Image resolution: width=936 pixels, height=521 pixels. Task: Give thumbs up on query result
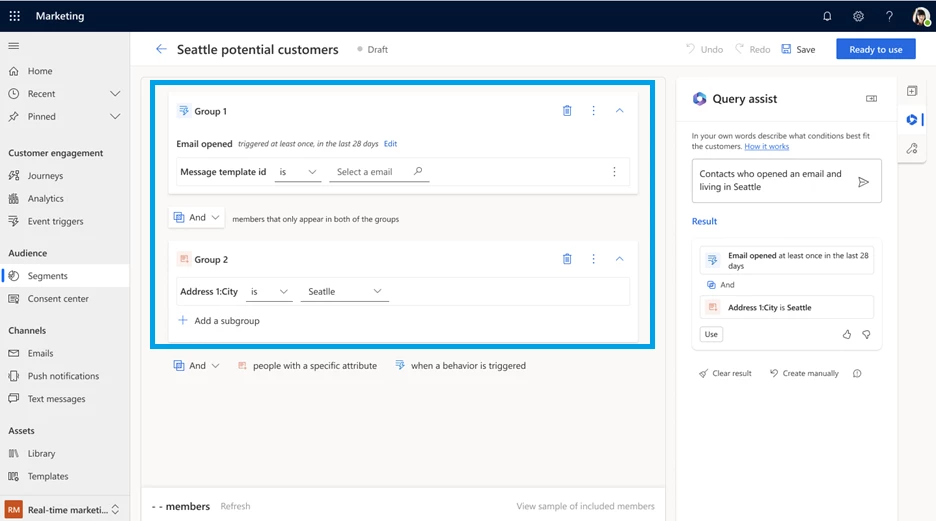pyautogui.click(x=847, y=334)
